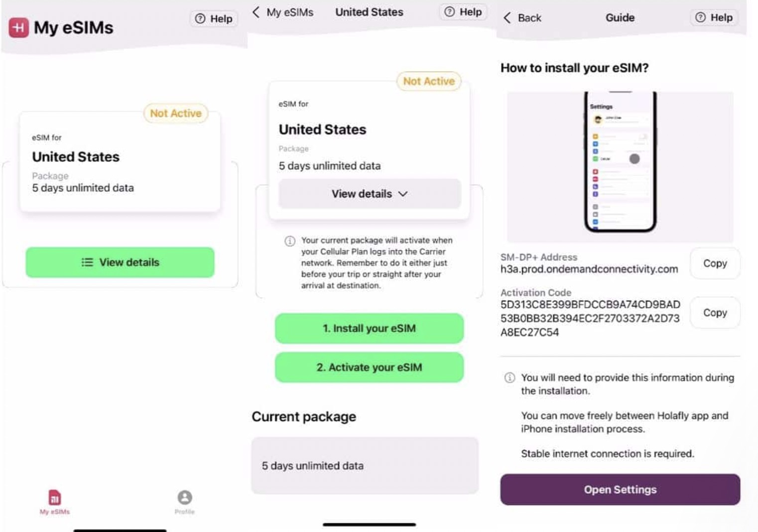Tap the chevron arrow in View details
The width and height of the screenshot is (758, 532).
tap(403, 194)
